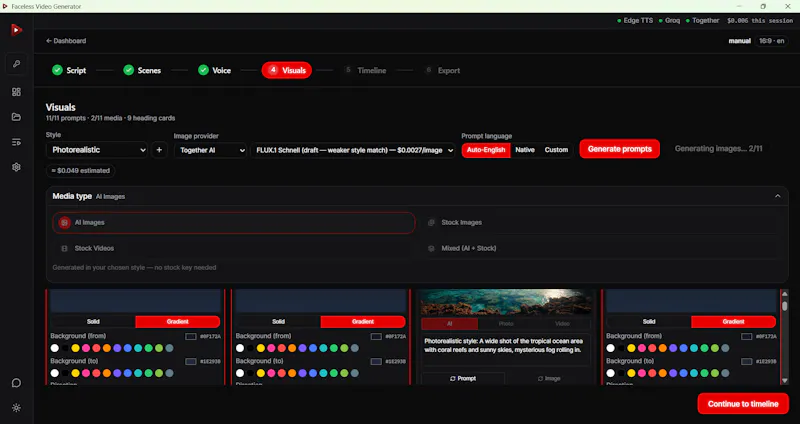Click the Script step green checkmark
800x424 pixels.
point(57,70)
